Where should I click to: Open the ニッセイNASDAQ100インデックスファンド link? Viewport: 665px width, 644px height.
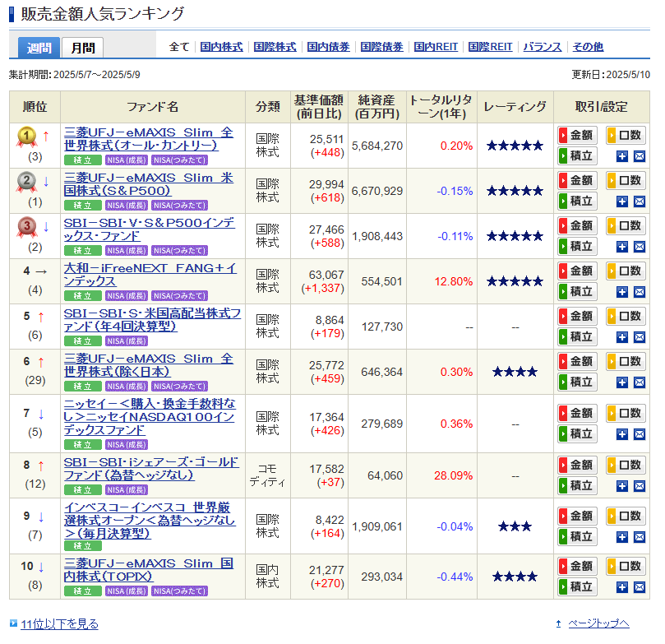pyautogui.click(x=150, y=417)
